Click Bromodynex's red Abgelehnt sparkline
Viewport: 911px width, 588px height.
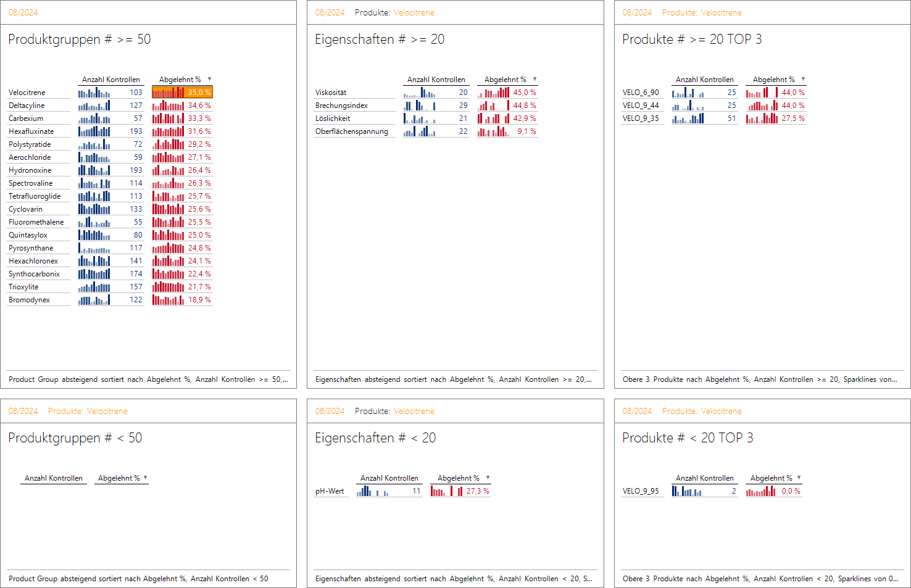168,300
